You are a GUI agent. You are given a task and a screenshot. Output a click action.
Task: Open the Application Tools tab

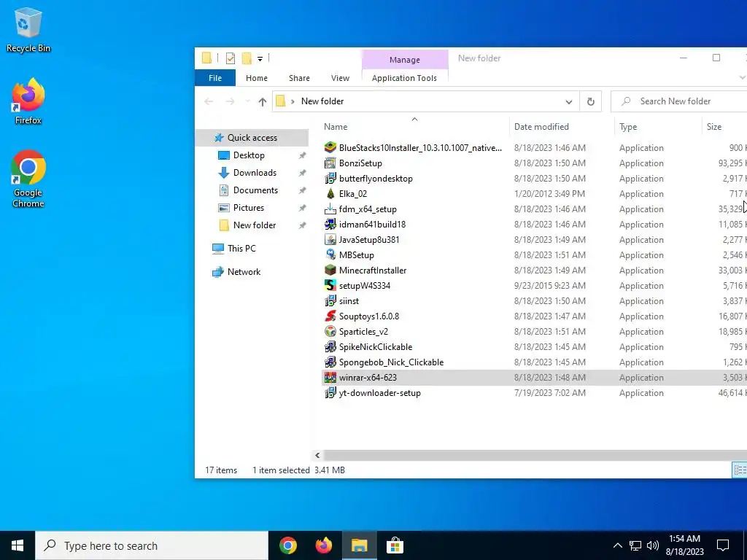tap(404, 78)
